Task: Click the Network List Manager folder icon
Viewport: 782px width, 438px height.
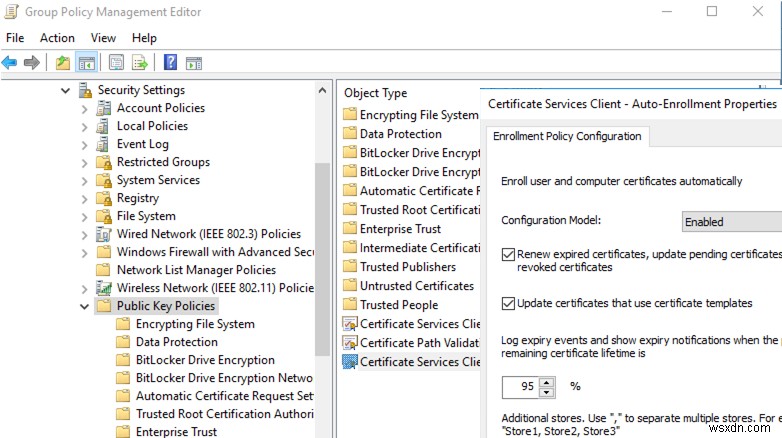Action: 103,270
